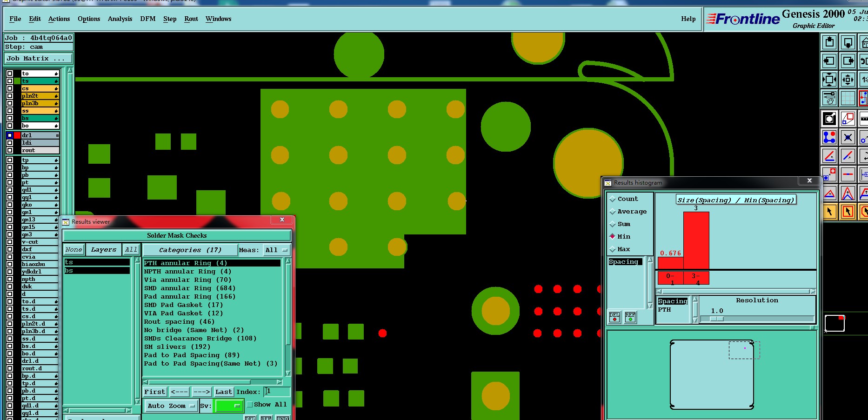Open the Edit menu
The image size is (868, 420).
[35, 19]
